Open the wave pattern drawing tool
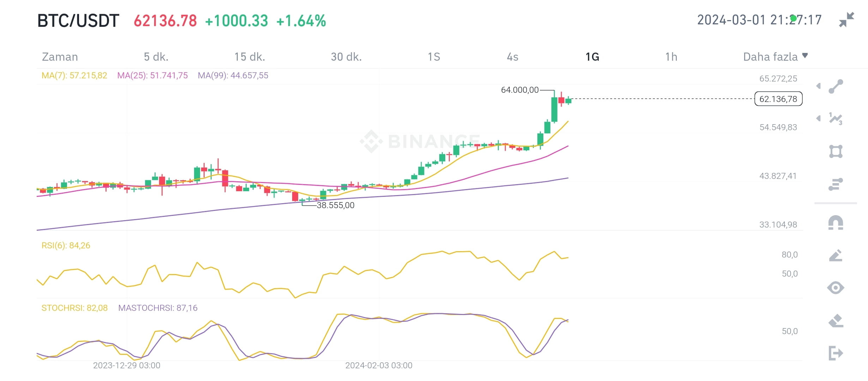The image size is (868, 381). point(835,118)
